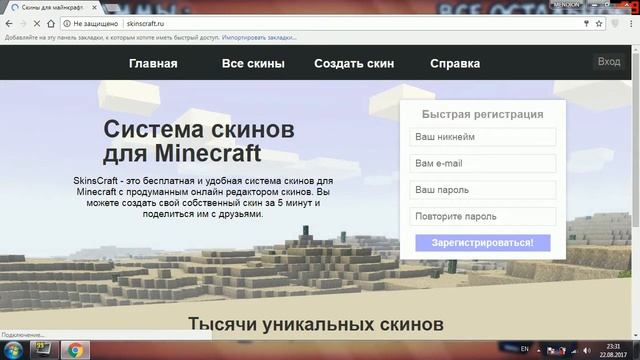
Task: Open the monitor app on taskbar
Action: point(44,350)
